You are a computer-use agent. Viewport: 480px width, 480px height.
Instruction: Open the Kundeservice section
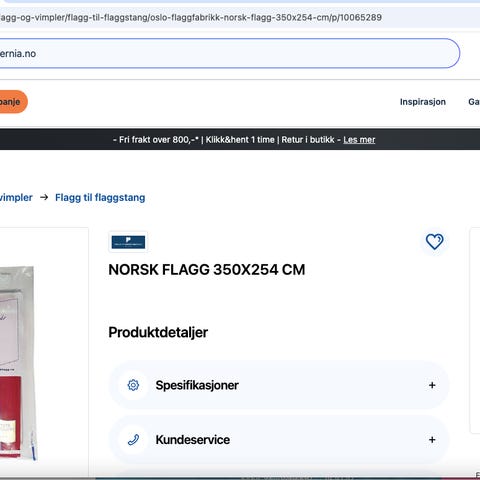point(279,440)
